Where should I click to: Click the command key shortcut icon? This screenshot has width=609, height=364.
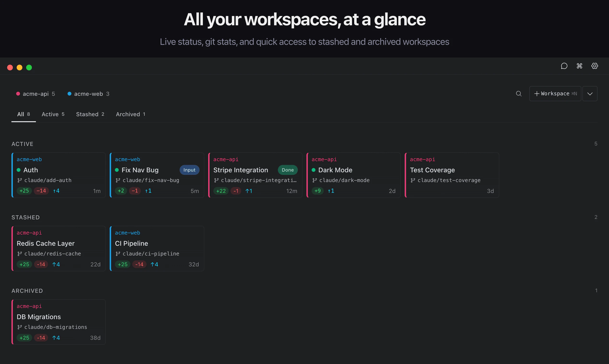coord(579,66)
